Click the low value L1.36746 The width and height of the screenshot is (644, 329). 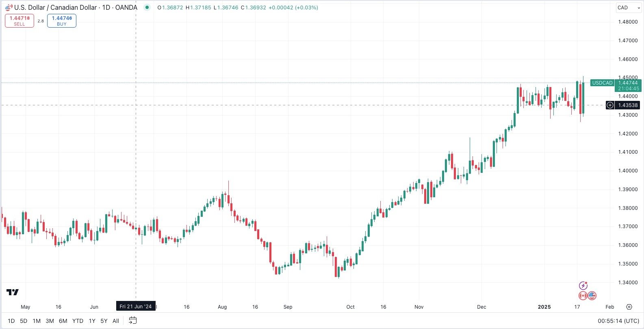pyautogui.click(x=226, y=8)
